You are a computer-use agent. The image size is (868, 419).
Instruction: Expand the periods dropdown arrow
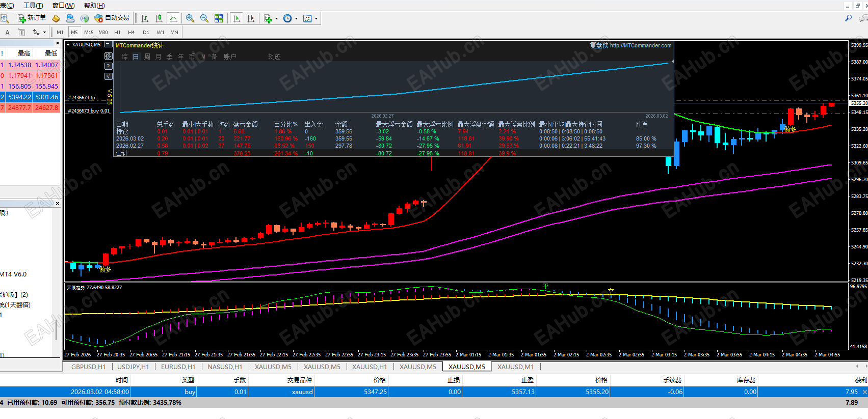296,18
